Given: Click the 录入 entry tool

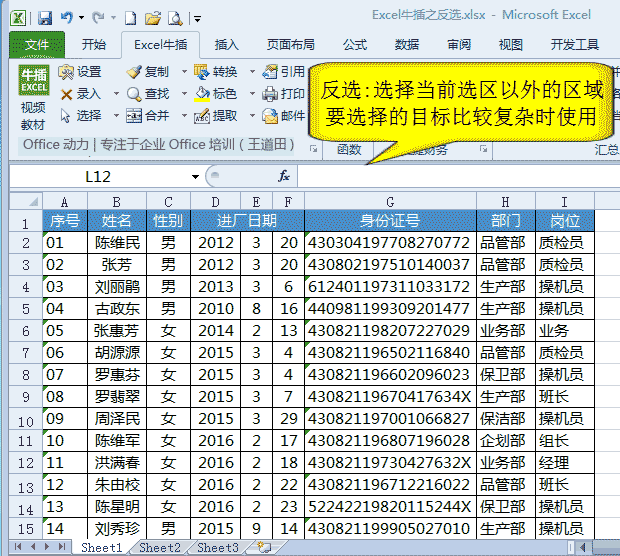Looking at the screenshot, I should click(81, 94).
